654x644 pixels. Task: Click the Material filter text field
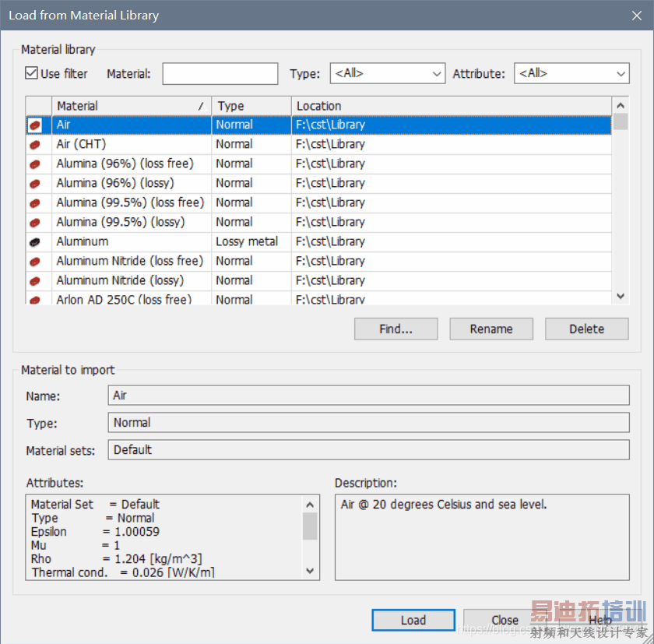pos(220,74)
